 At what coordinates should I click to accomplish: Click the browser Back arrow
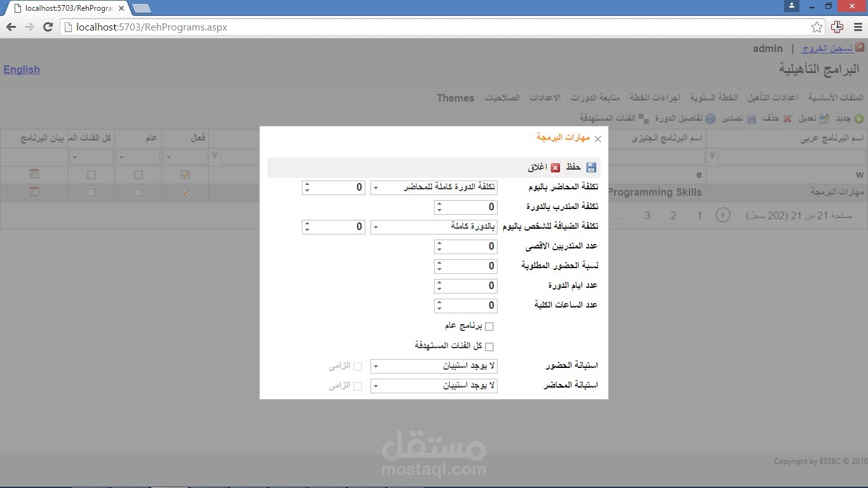(11, 27)
